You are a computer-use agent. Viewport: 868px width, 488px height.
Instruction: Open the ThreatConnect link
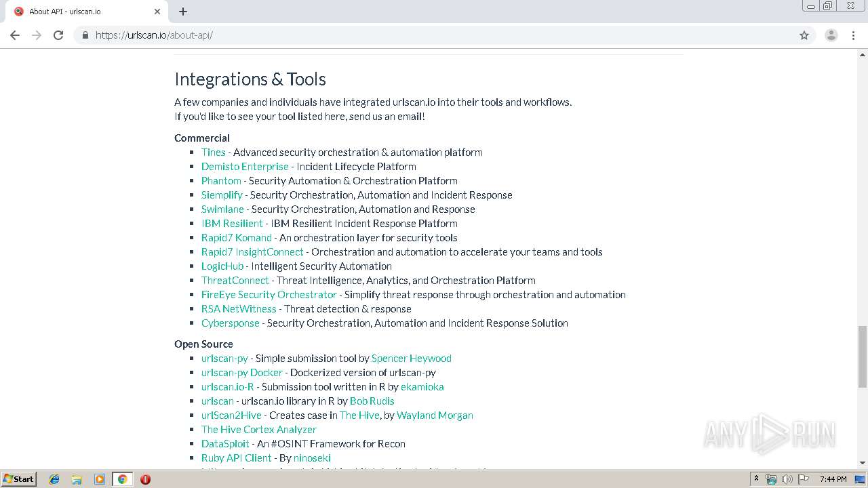tap(235, 281)
